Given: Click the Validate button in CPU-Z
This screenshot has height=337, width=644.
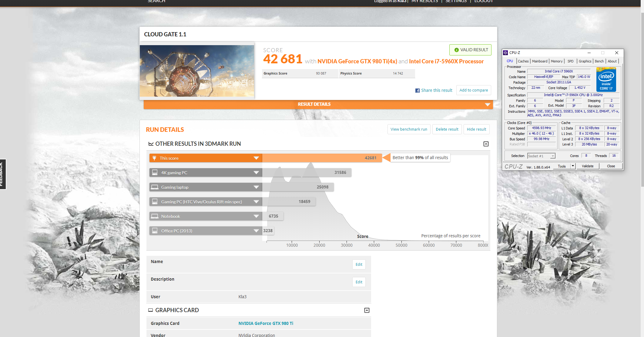Looking at the screenshot, I should click(x=588, y=166).
